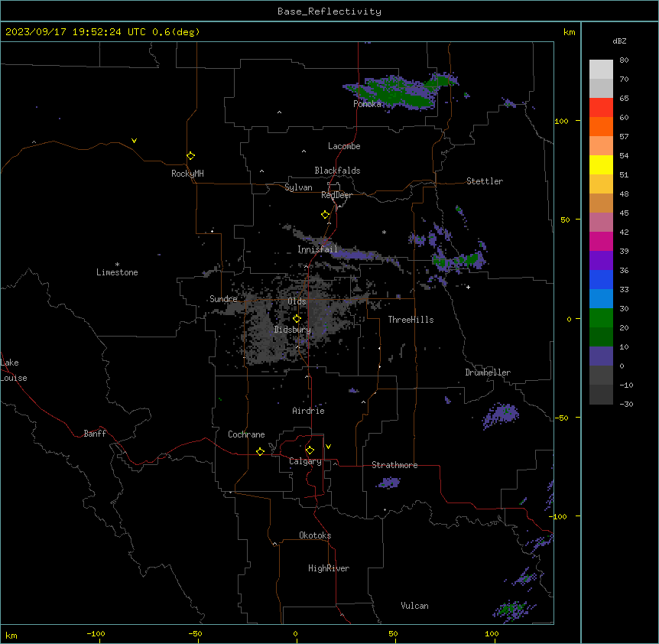Image resolution: width=659 pixels, height=644 pixels.
Task: Click the Didsbury city label
Action: [x=293, y=330]
